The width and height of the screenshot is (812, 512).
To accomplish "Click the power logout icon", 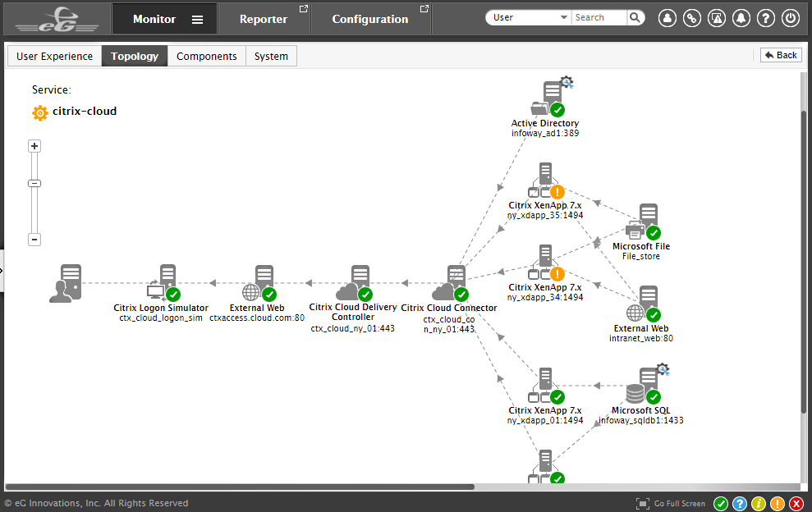I will point(791,18).
